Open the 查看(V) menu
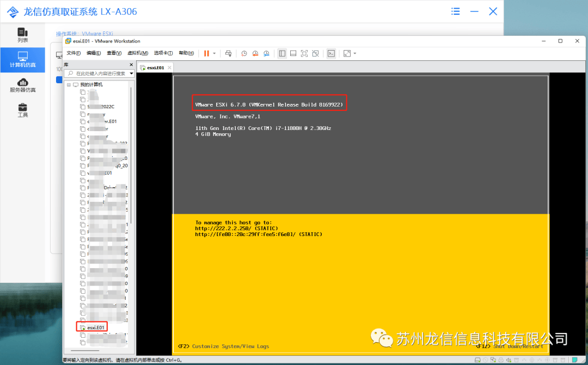Viewport: 588px width, 365px height. coord(114,53)
